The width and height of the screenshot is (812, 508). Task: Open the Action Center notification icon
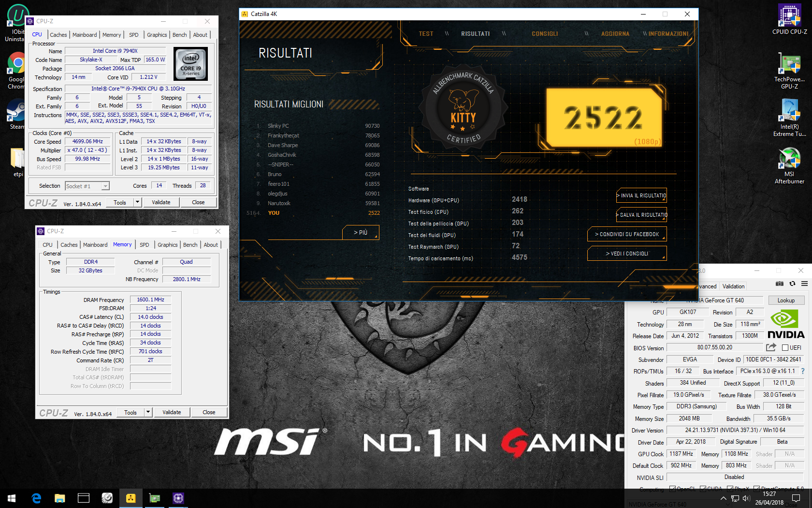click(796, 498)
